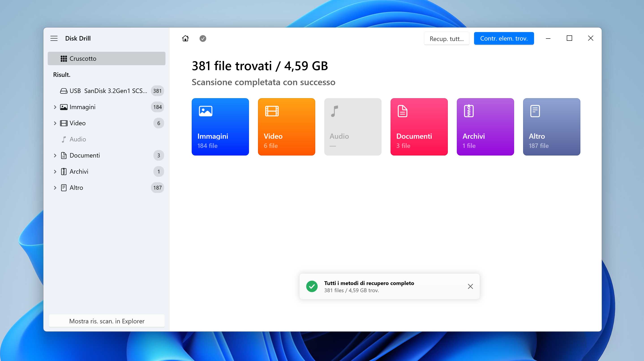The width and height of the screenshot is (644, 361).
Task: Select Cruscotto in the sidebar
Action: pyautogui.click(x=107, y=58)
